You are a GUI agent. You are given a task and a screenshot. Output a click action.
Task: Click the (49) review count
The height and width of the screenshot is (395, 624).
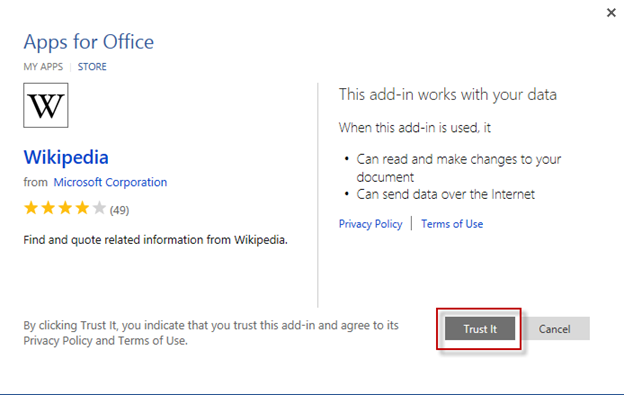[119, 210]
